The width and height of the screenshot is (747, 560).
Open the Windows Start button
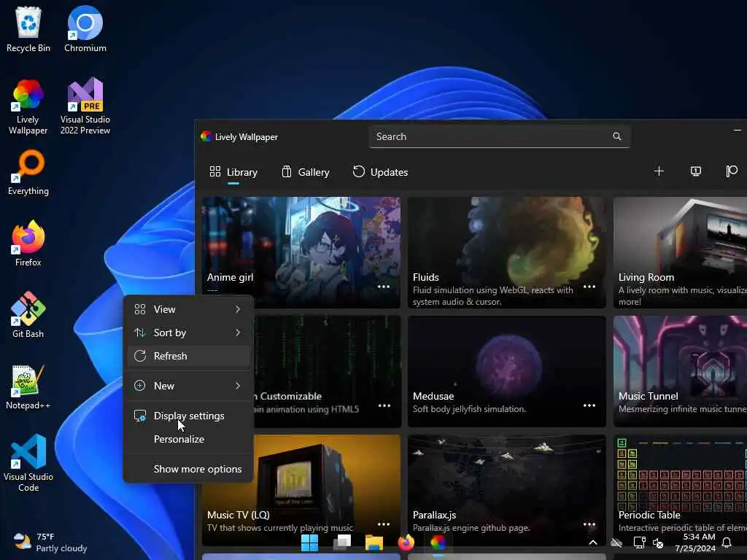point(309,542)
